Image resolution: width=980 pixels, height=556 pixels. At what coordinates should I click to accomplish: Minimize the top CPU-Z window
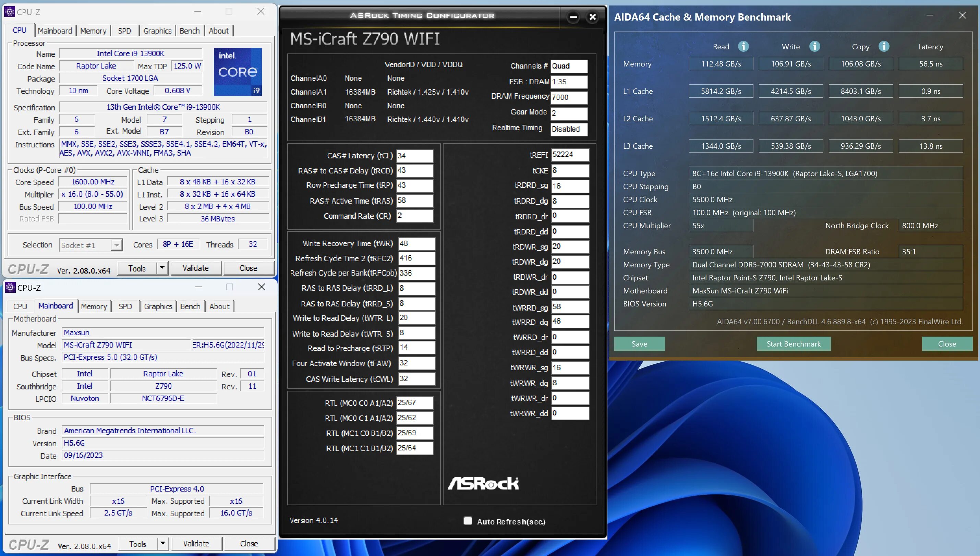(x=197, y=11)
